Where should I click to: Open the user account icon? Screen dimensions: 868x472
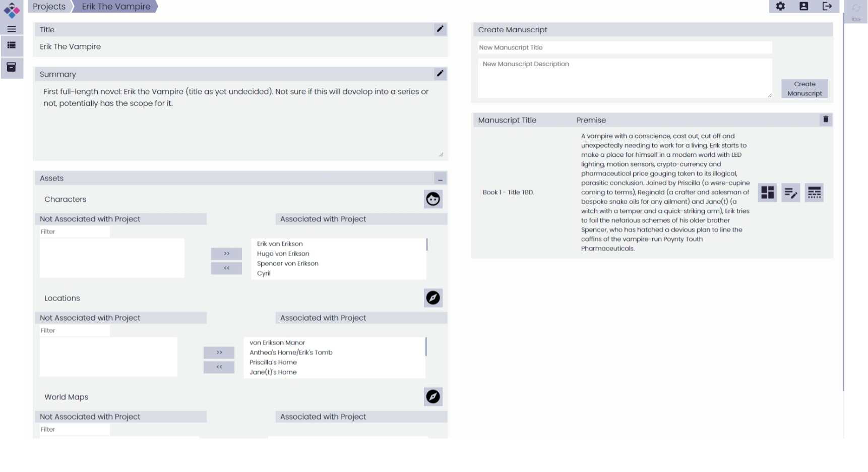click(804, 7)
